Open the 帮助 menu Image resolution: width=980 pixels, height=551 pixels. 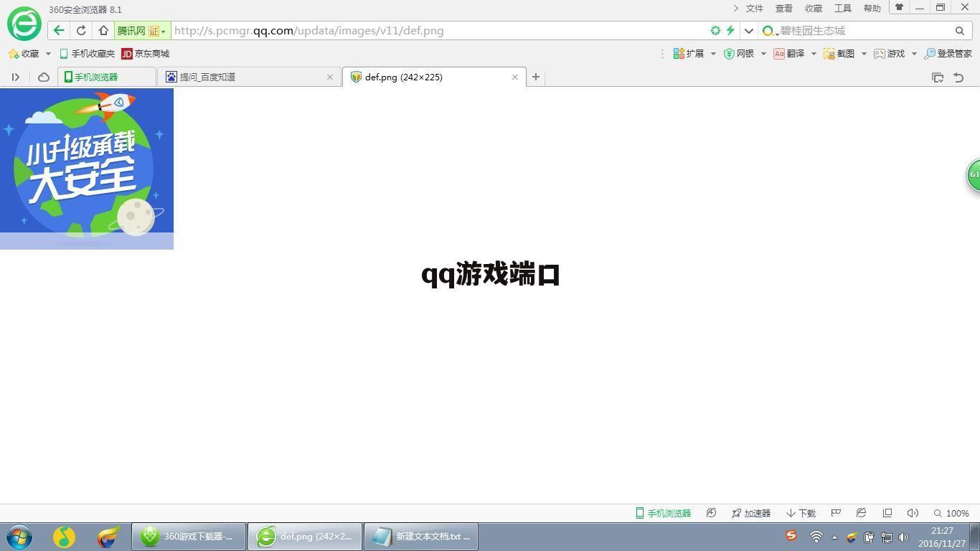pyautogui.click(x=872, y=9)
